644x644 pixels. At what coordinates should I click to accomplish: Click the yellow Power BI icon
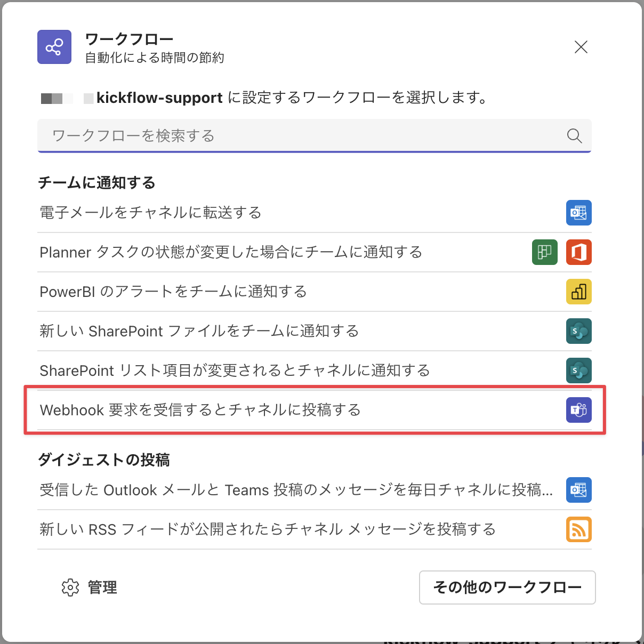[579, 292]
